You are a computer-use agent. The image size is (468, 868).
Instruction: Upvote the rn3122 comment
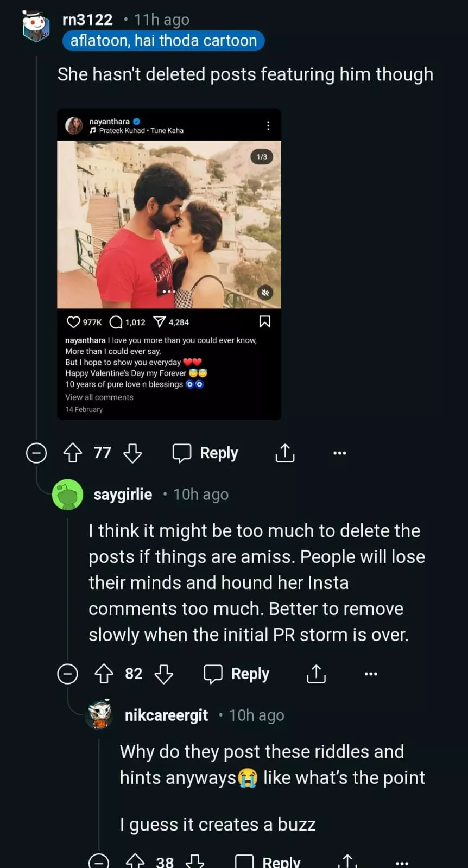point(73,453)
